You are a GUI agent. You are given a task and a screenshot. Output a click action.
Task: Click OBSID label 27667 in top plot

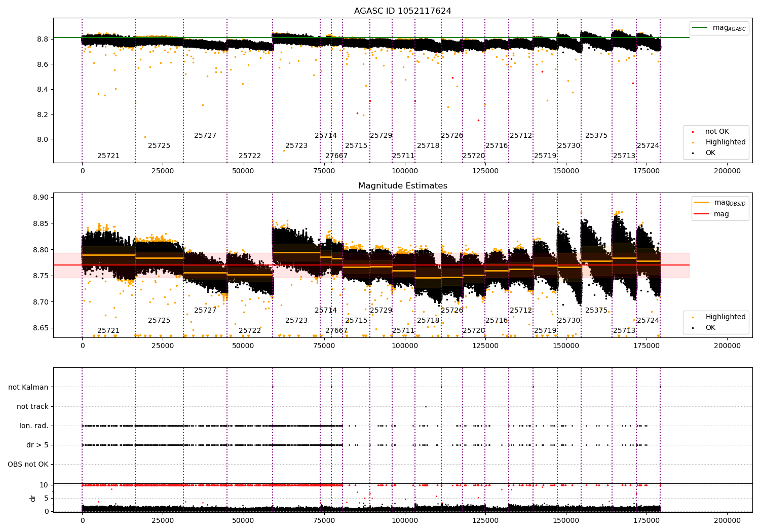click(x=336, y=156)
